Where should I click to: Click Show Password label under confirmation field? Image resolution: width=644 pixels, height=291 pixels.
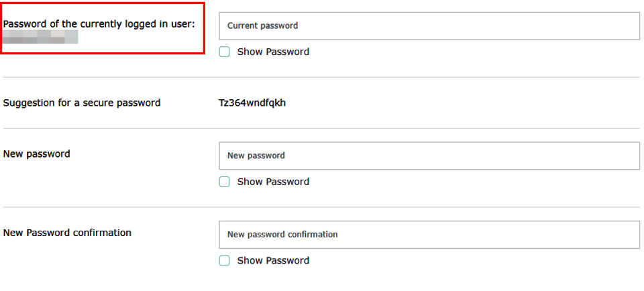coord(273,261)
